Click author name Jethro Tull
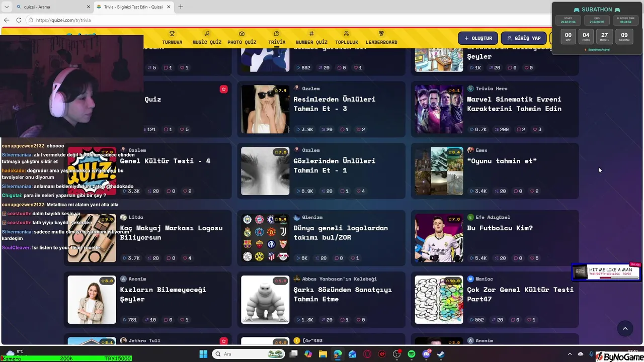Viewport: 644px width, 362px height. [144, 340]
